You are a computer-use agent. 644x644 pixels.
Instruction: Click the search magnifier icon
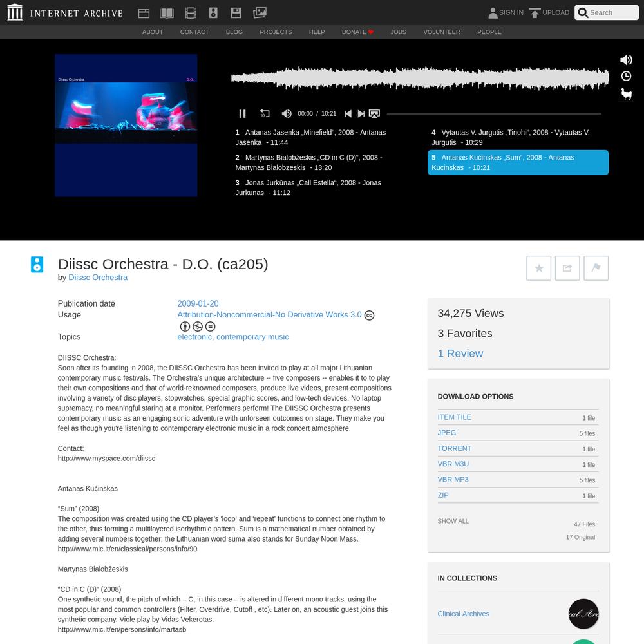pyautogui.click(x=583, y=13)
